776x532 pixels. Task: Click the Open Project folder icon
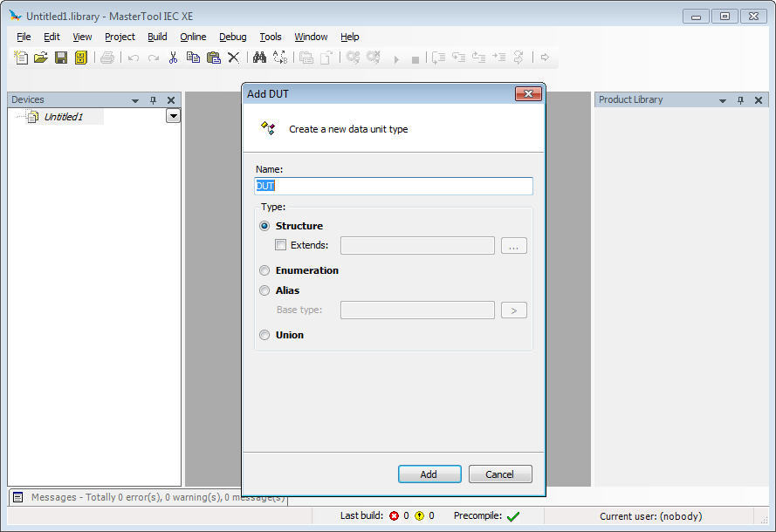[x=40, y=58]
